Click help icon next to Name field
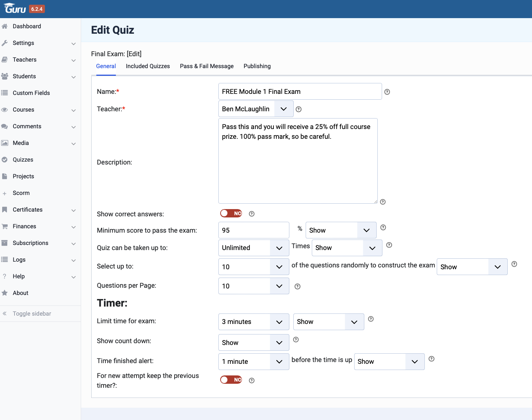 tap(387, 92)
